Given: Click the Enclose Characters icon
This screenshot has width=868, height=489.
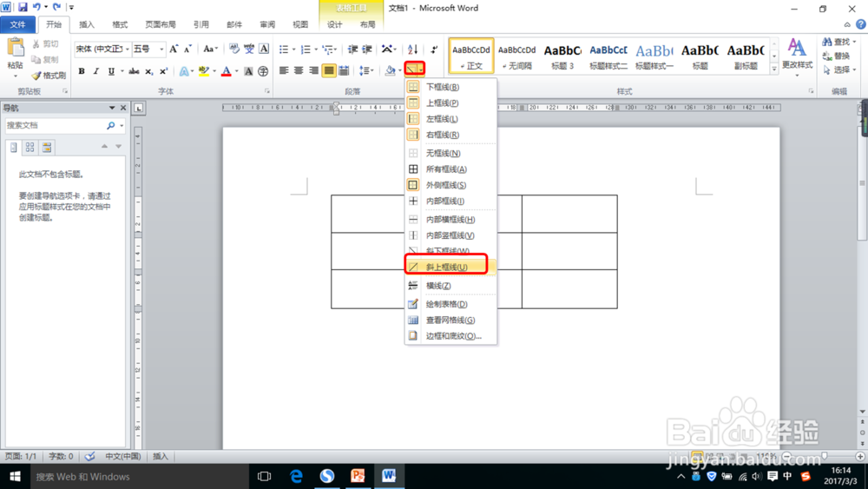Looking at the screenshot, I should pos(263,71).
